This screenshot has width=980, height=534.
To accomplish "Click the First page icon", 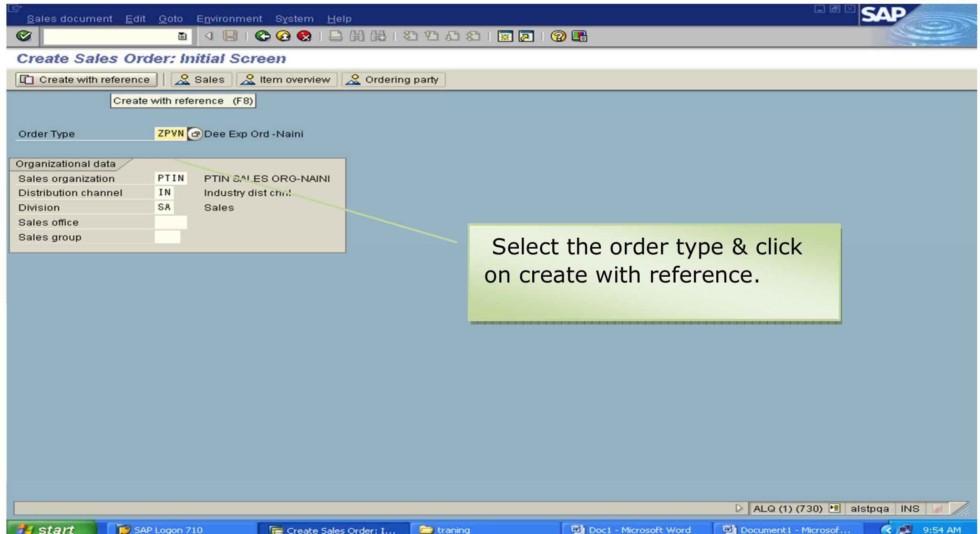I will tap(410, 36).
